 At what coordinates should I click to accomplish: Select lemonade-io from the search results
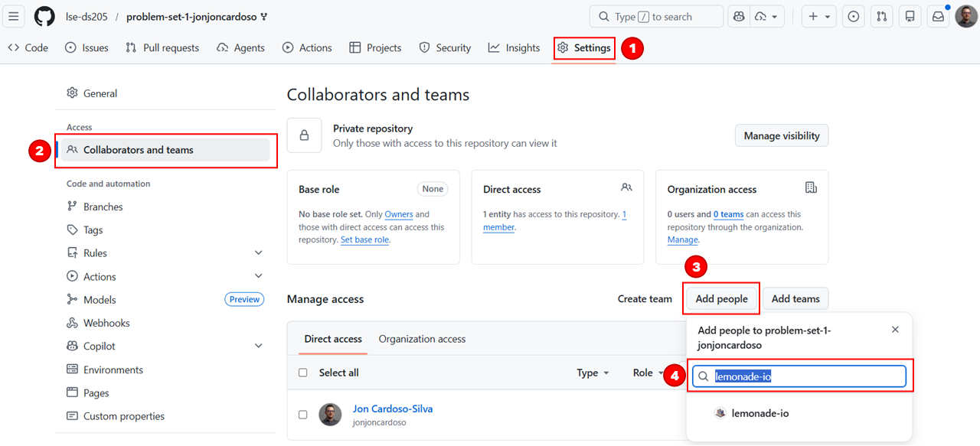pos(759,413)
